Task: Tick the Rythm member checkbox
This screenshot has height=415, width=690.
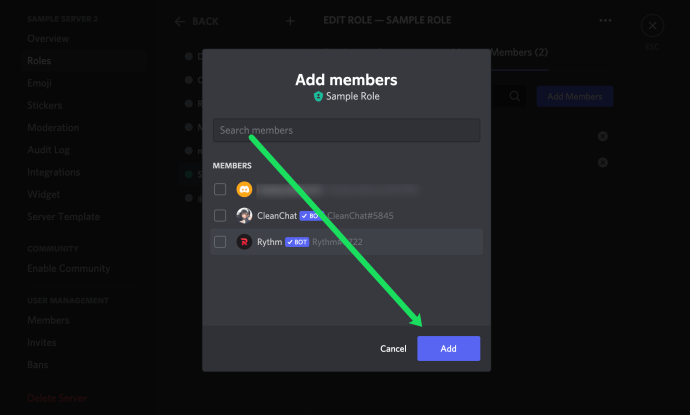Action: point(220,241)
